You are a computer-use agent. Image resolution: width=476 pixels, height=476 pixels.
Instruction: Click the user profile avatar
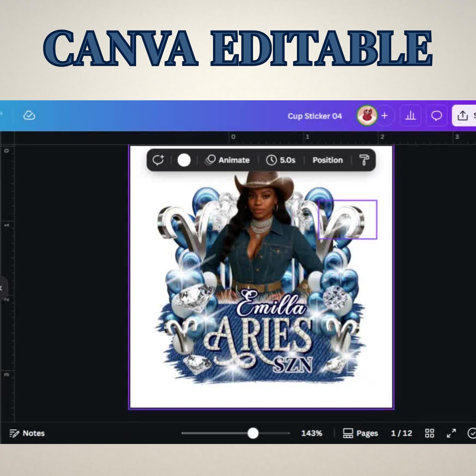[367, 115]
